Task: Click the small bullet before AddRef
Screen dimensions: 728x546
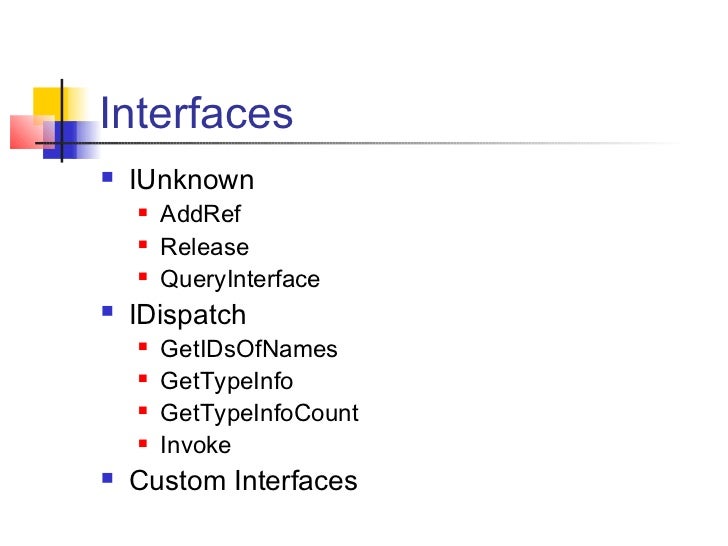Action: pos(141,213)
